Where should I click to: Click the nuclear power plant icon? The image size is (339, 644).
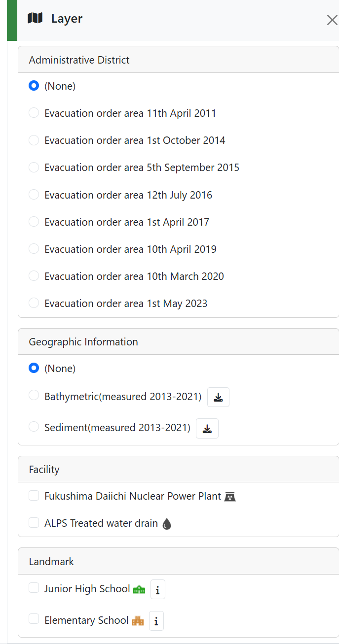230,497
